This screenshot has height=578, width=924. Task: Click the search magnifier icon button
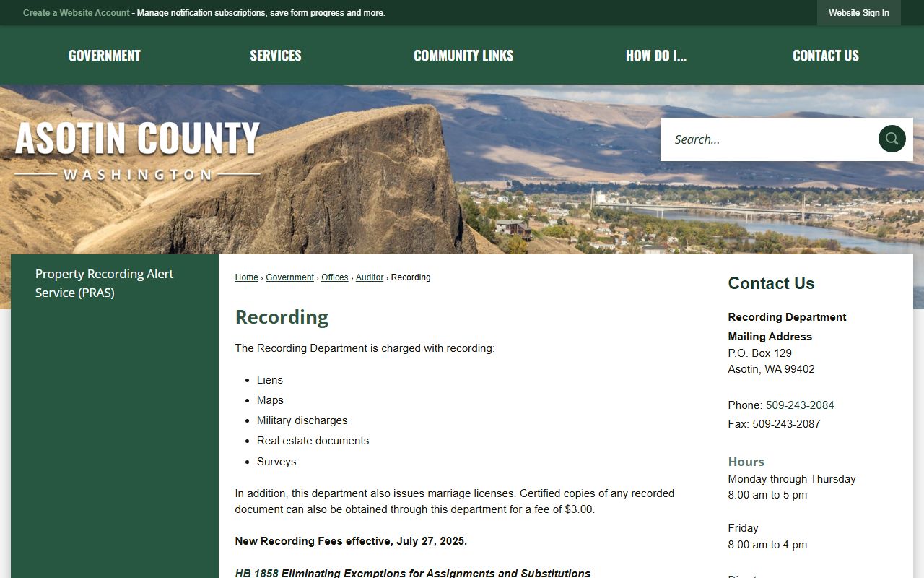coord(892,139)
